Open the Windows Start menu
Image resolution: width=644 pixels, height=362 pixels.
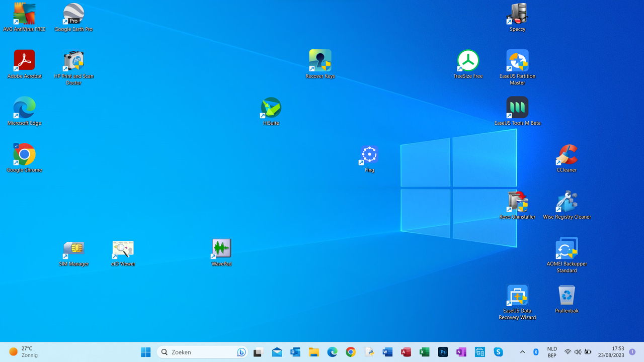[146, 352]
